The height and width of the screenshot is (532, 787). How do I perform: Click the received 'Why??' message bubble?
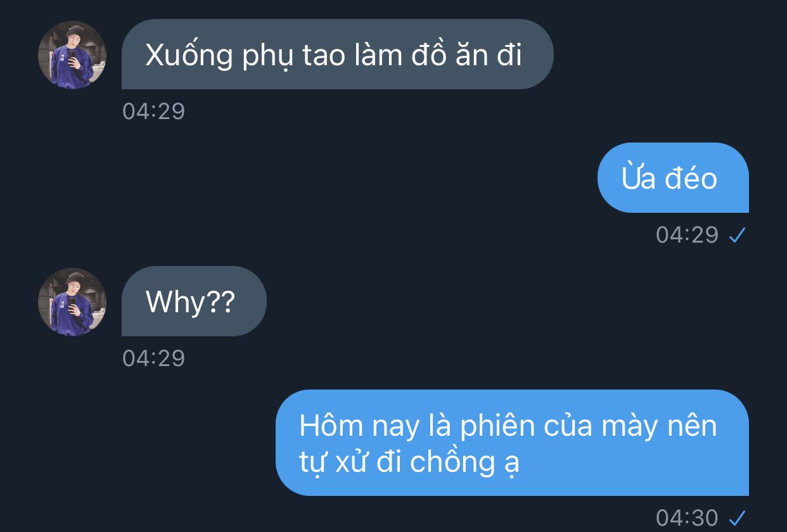click(194, 301)
